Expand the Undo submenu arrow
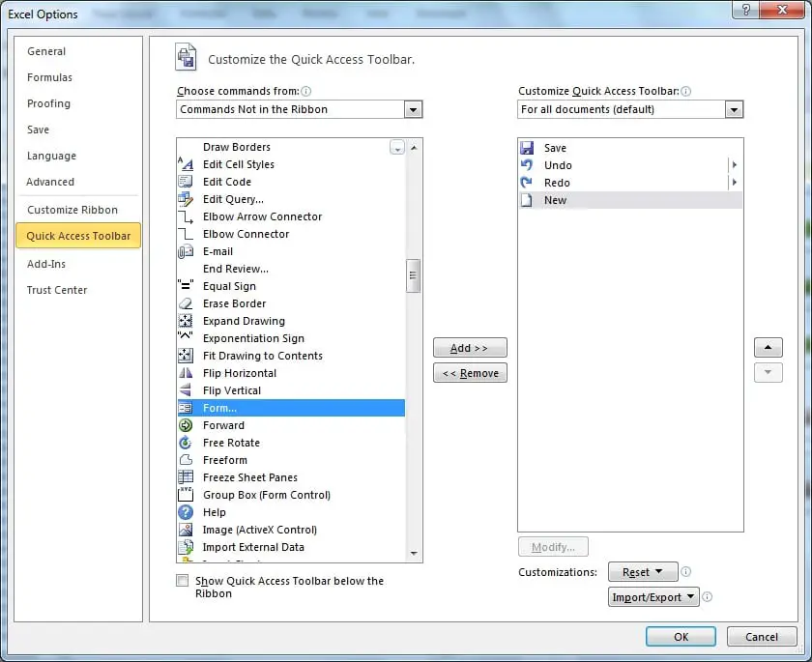This screenshot has height=662, width=812. (x=735, y=165)
